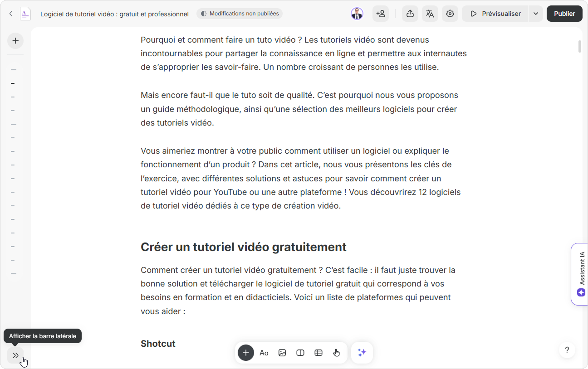Viewport: 588px width, 369px height.
Task: Open the help question mark button
Action: pyautogui.click(x=567, y=350)
